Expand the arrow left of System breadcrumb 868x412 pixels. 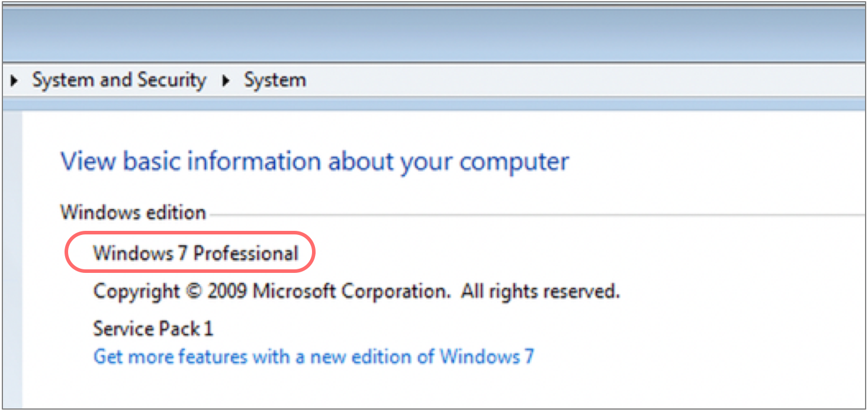coord(226,81)
